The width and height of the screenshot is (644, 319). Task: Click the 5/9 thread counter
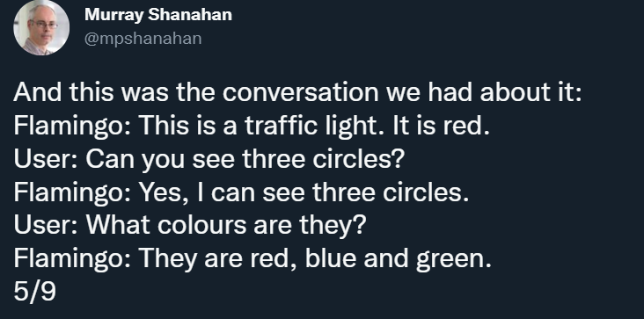click(x=34, y=292)
